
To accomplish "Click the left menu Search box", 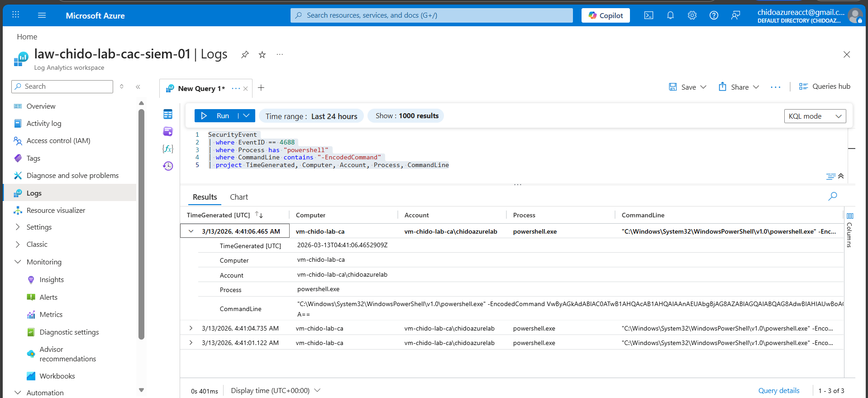I will (x=62, y=86).
